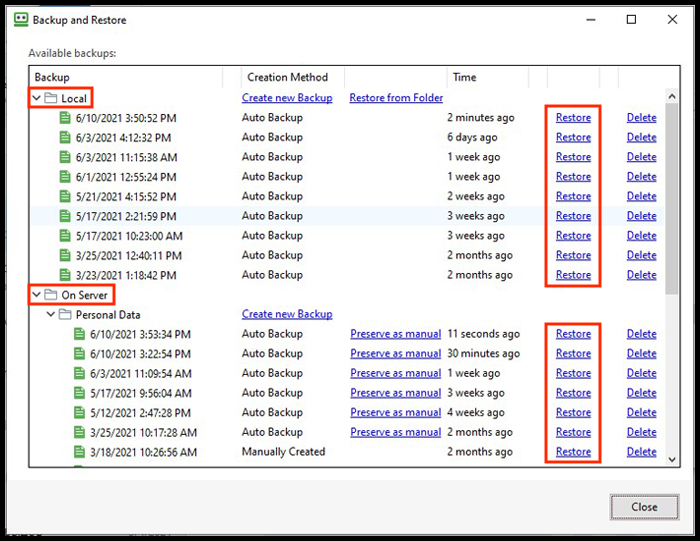Click Create new Backup link in Local row
700x541 pixels.
tap(287, 98)
